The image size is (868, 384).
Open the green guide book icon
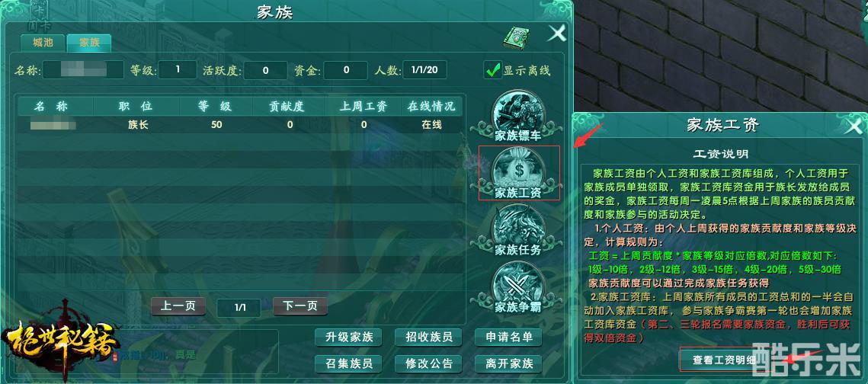(516, 37)
